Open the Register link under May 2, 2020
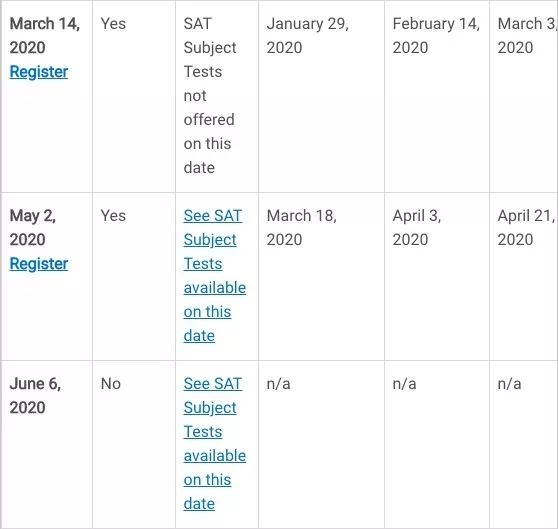Screen dimensions: 558x529 [39, 264]
